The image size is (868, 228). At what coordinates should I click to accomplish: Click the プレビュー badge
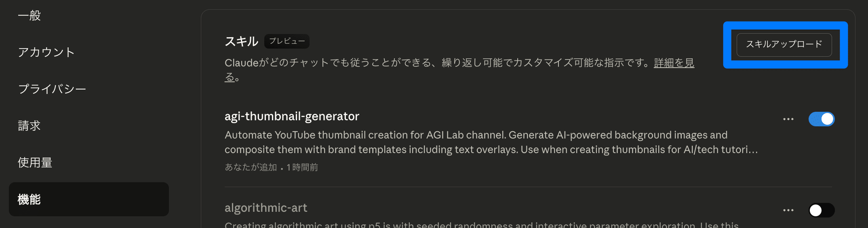coord(287,41)
